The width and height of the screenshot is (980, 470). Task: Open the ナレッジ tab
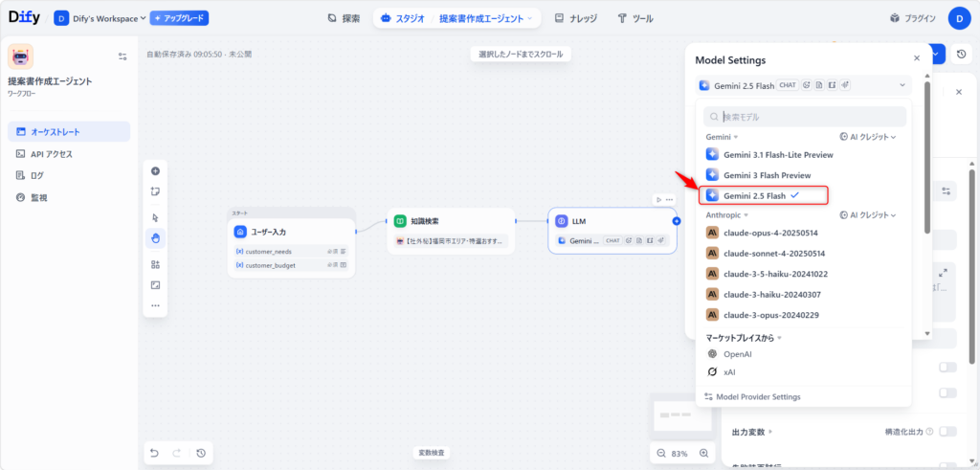pos(577,18)
